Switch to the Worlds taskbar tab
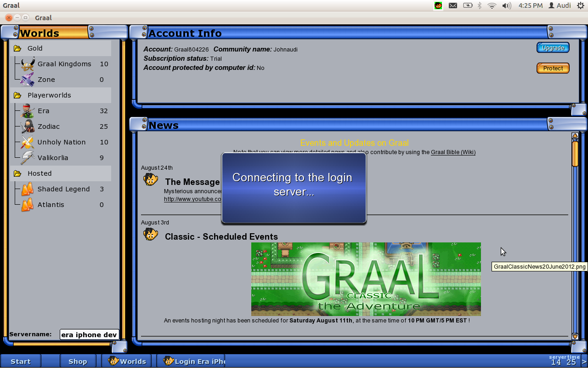This screenshot has height=368, width=588. pyautogui.click(x=127, y=361)
